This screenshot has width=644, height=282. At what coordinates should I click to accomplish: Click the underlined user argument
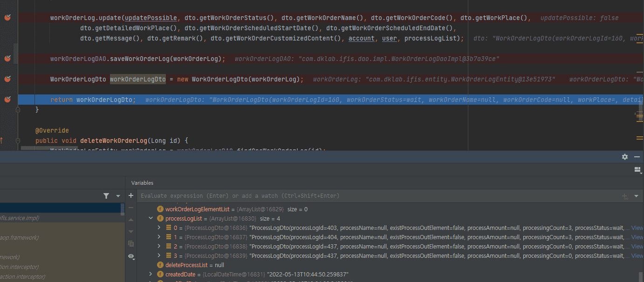[390, 38]
